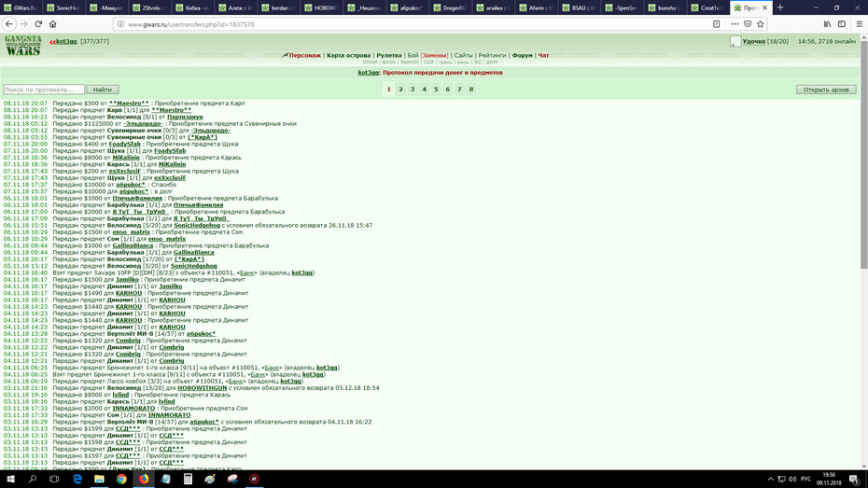Viewport: 868px width, 488px height.
Task: Open FoodySfah profile in $400 row
Action: tap(124, 144)
